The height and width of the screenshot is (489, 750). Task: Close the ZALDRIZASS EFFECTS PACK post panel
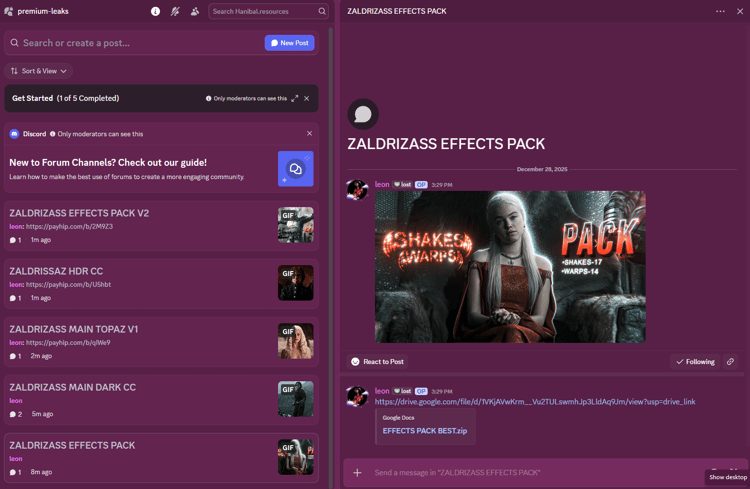click(x=740, y=11)
